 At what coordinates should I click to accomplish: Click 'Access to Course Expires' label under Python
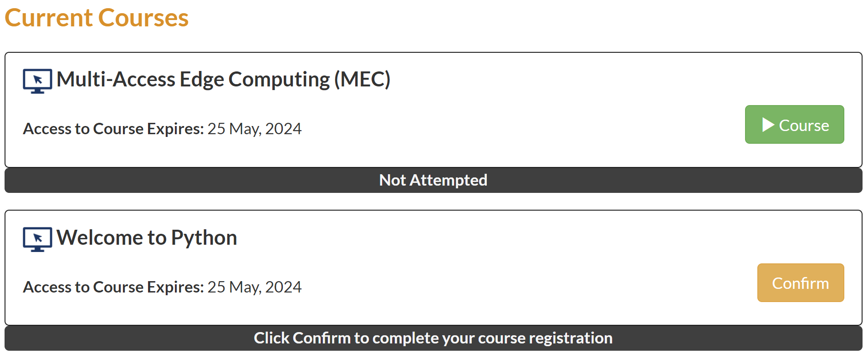point(113,287)
